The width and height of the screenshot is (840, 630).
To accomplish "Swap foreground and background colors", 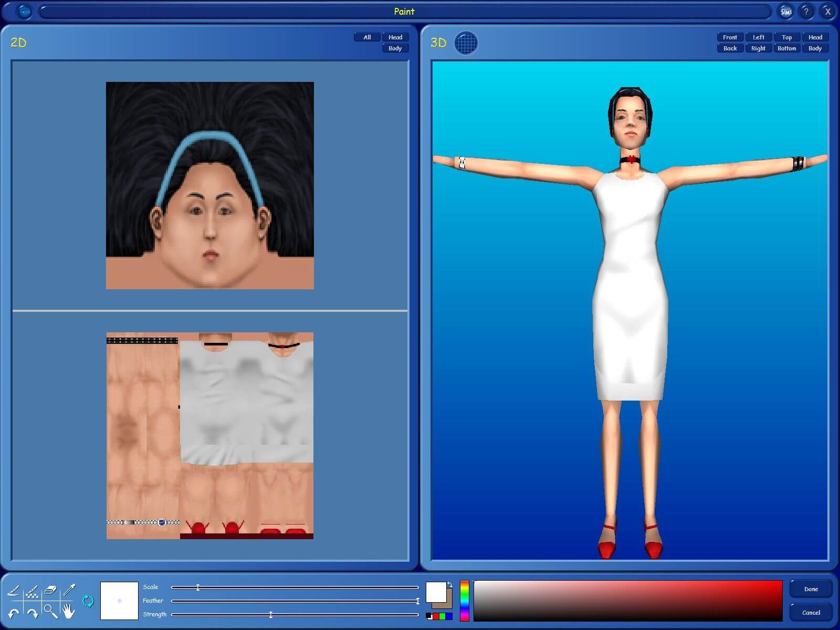I will pyautogui.click(x=450, y=584).
